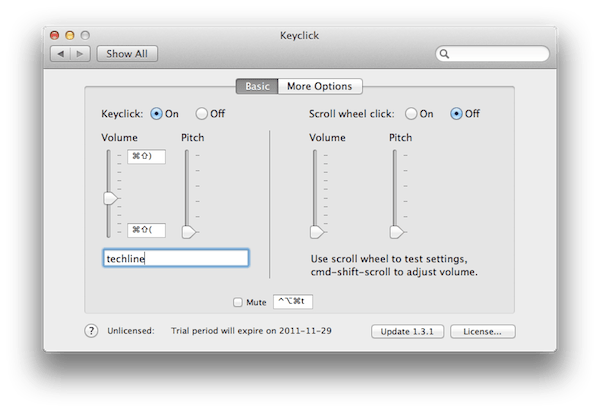Screen dimensions: 600x412
Task: Click the Scroll wheel Pitch slider thumb
Action: (x=396, y=232)
